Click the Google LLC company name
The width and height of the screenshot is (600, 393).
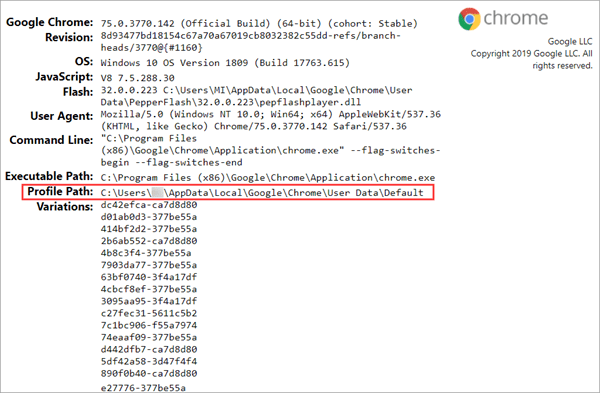570,41
